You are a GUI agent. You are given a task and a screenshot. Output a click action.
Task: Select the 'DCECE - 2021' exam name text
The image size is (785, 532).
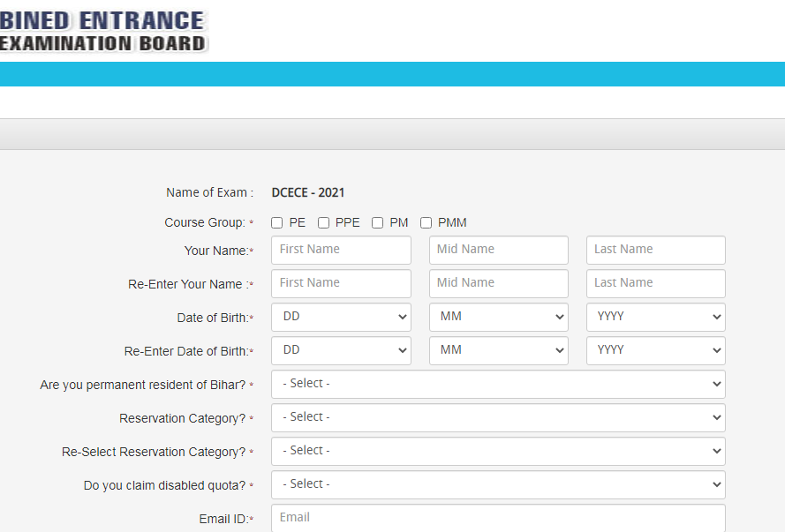click(x=308, y=192)
